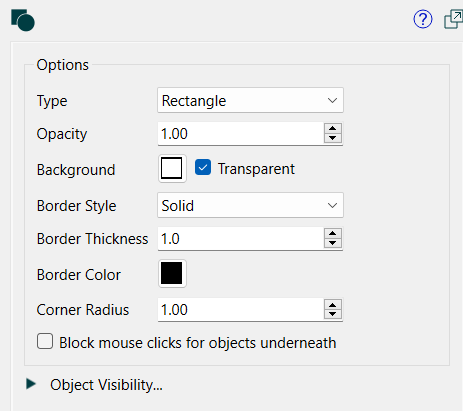The height and width of the screenshot is (411, 463).
Task: Click the Border Thickness value field
Action: [240, 239]
